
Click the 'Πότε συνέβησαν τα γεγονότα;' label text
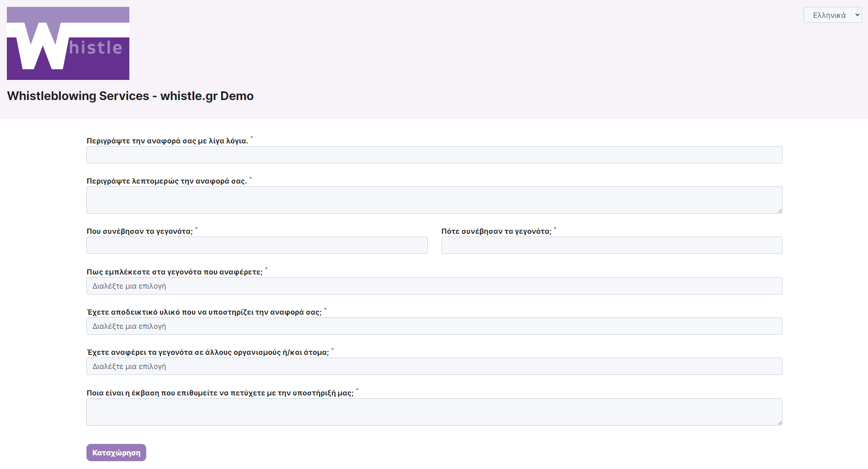(496, 232)
